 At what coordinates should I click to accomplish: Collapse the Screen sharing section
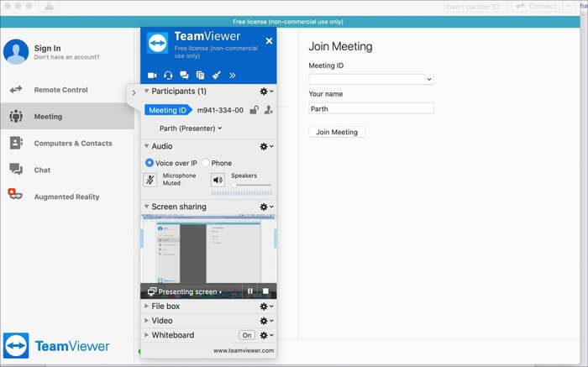(x=147, y=207)
